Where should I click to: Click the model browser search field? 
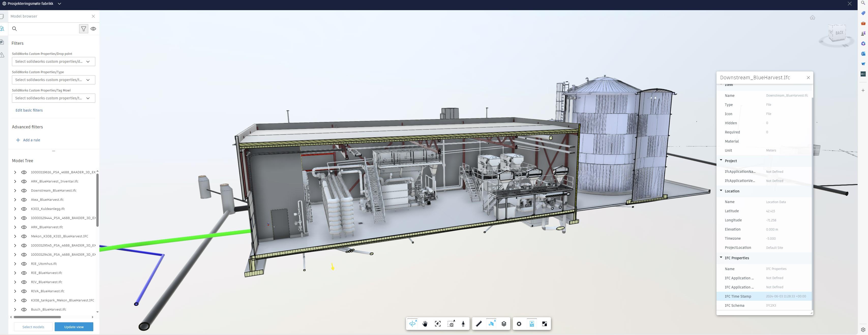[x=46, y=29]
